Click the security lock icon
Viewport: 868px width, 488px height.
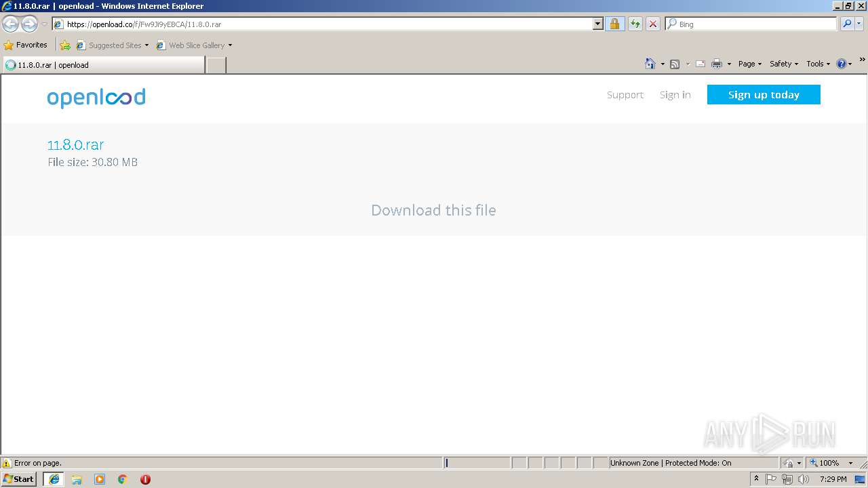click(x=614, y=24)
